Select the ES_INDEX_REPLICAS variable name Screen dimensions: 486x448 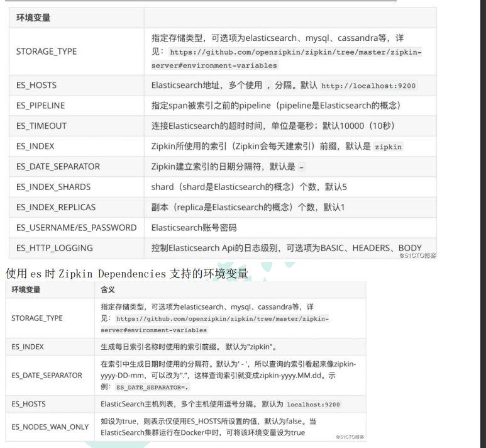[x=56, y=207]
